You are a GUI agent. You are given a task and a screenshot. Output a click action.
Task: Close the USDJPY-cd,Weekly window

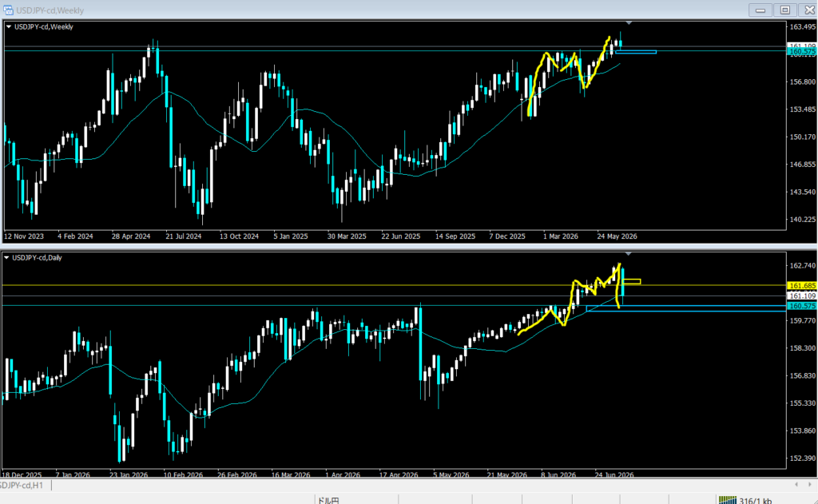pyautogui.click(x=808, y=10)
